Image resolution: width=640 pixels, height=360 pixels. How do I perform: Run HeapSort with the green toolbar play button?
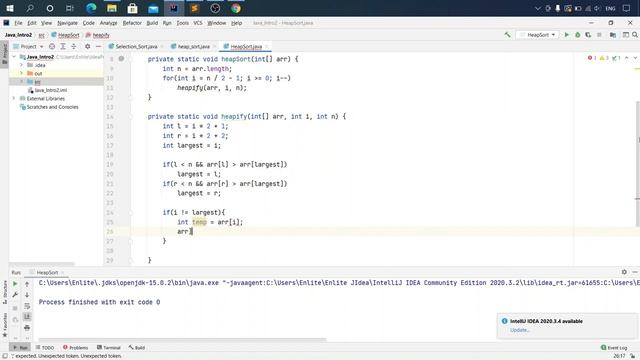[x=567, y=35]
